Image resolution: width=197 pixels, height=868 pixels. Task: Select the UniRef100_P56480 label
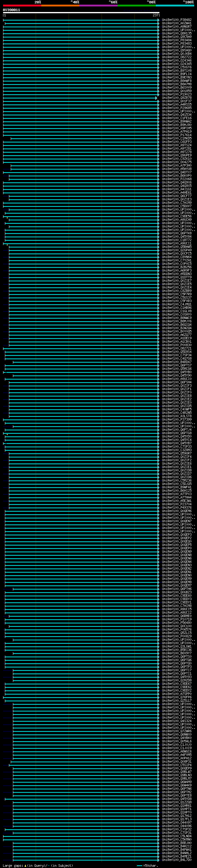[x=177, y=623]
